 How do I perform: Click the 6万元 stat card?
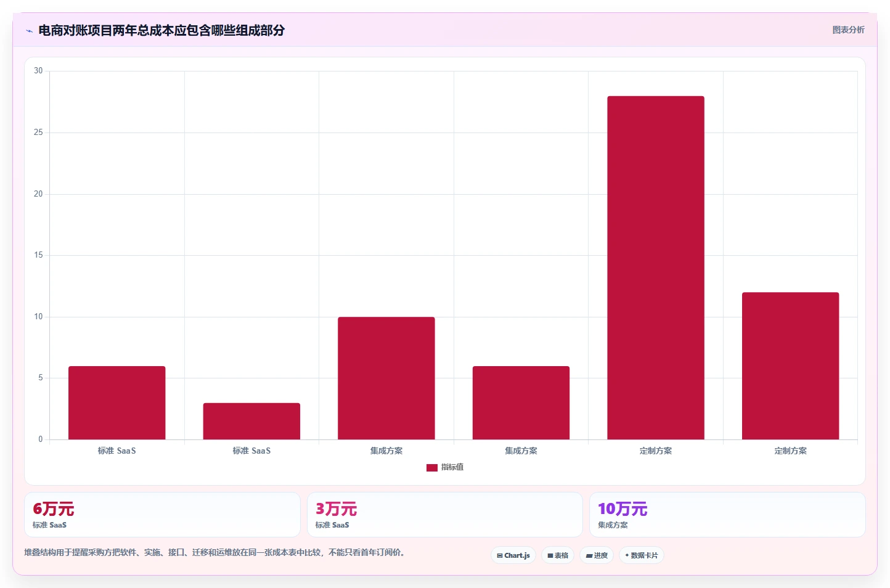162,515
